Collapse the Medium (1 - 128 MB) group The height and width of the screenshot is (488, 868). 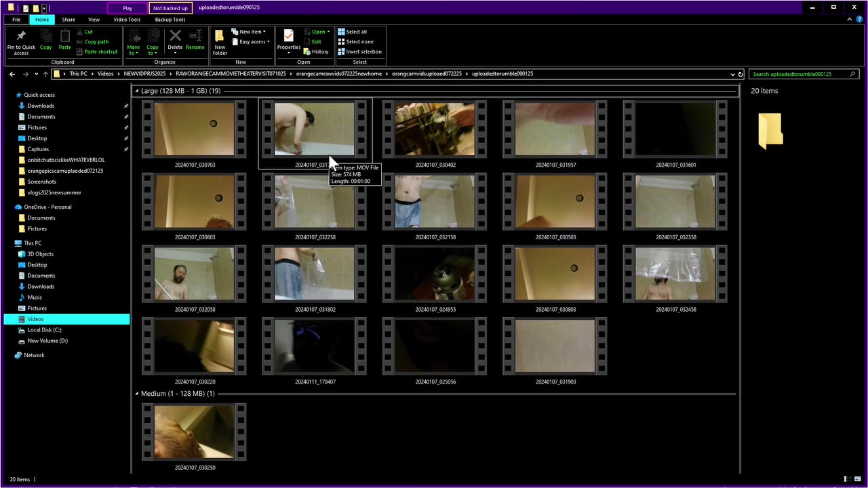tap(136, 394)
